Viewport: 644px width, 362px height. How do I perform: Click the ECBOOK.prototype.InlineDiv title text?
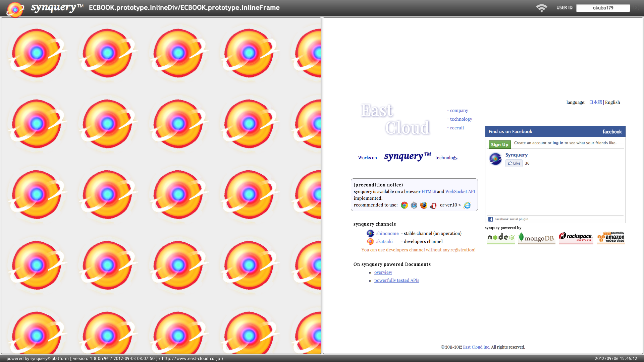click(184, 8)
